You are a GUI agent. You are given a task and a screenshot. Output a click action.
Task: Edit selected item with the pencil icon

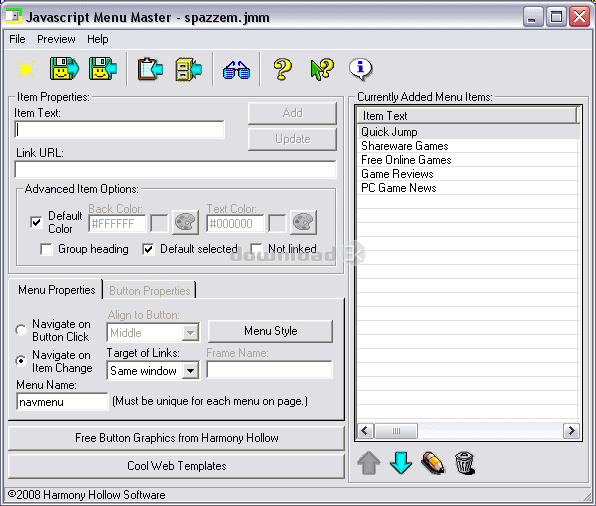433,463
